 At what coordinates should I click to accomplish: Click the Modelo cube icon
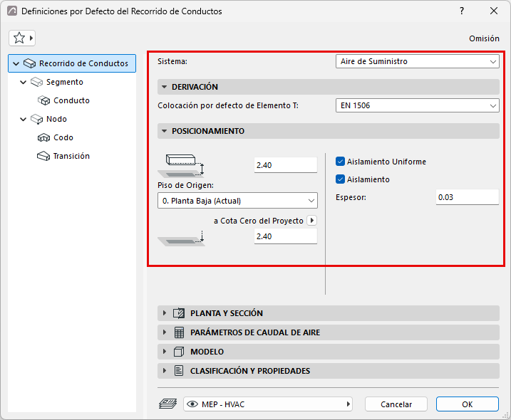(x=179, y=352)
